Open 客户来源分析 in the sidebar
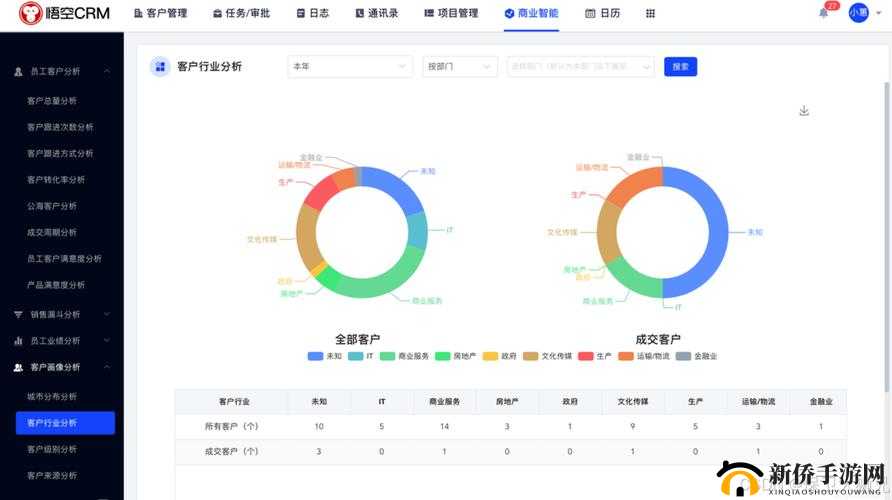Image resolution: width=892 pixels, height=500 pixels. tap(52, 476)
